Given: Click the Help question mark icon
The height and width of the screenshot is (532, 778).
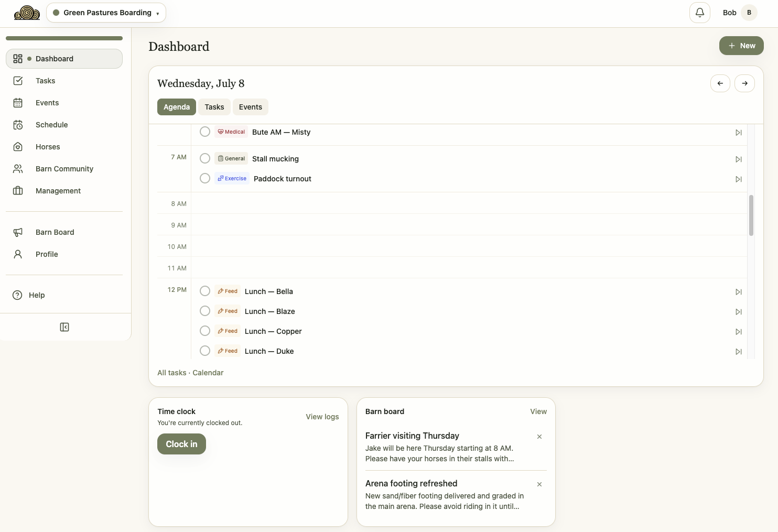Looking at the screenshot, I should pyautogui.click(x=17, y=295).
